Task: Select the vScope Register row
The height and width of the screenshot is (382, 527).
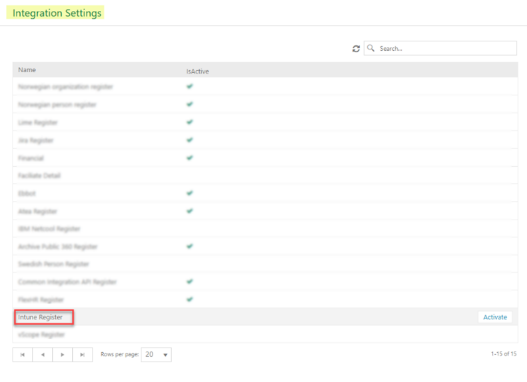Action: click(x=265, y=334)
